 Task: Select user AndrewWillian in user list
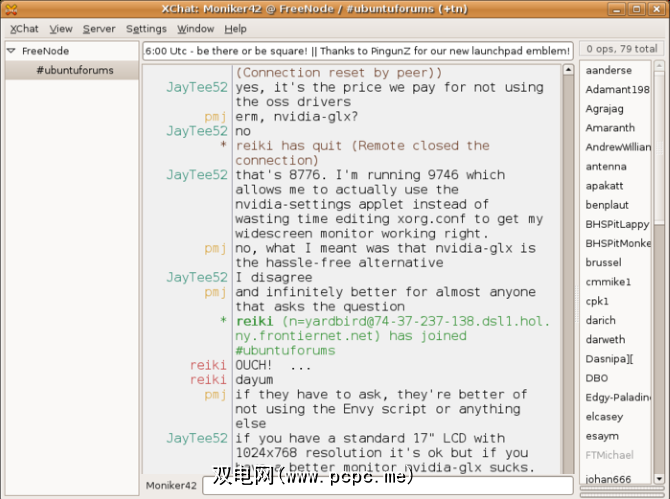[x=618, y=147]
